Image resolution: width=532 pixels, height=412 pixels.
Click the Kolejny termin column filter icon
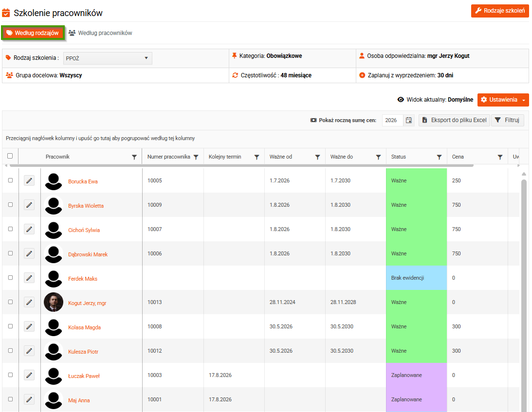click(x=257, y=157)
